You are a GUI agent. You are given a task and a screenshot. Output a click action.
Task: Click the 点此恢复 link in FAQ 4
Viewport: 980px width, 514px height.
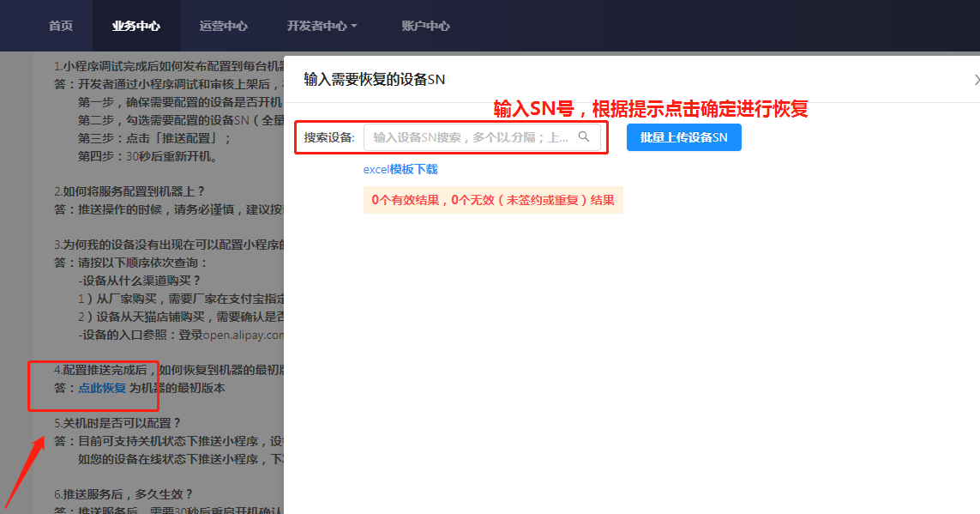point(102,388)
